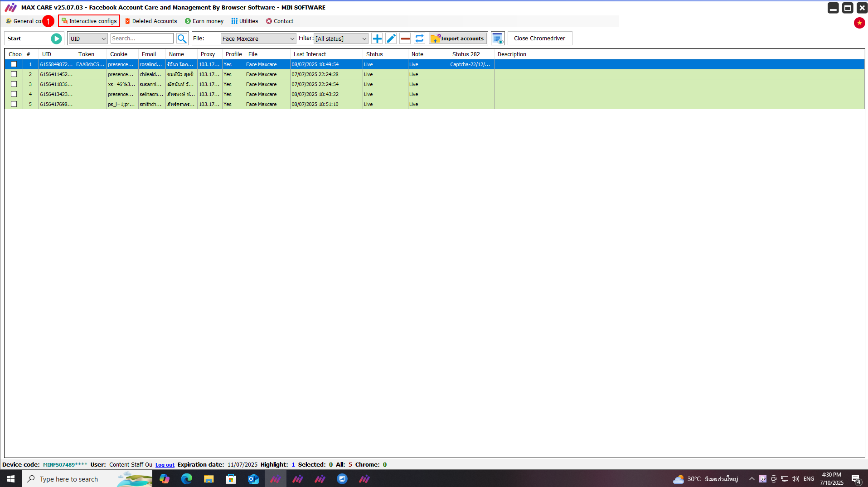868x487 pixels.
Task: Open the General config menu
Action: [25, 21]
